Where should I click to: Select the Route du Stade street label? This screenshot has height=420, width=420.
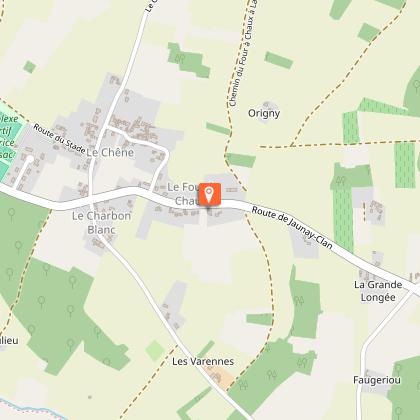pos(59,139)
